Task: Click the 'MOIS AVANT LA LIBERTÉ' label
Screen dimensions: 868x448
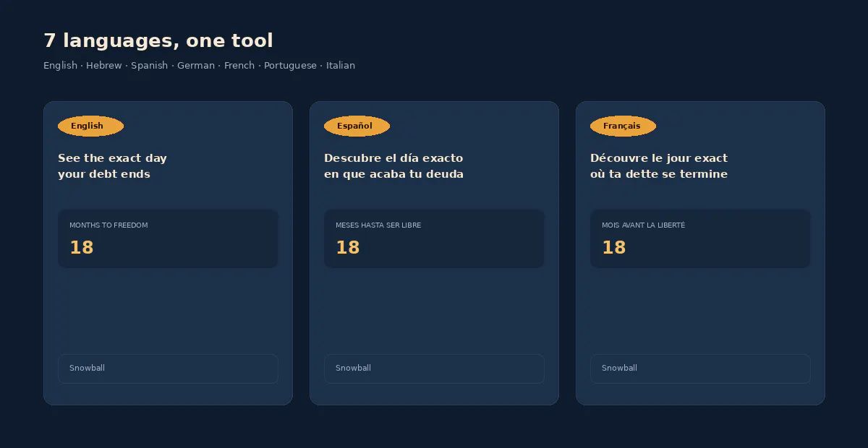Action: [x=643, y=225]
